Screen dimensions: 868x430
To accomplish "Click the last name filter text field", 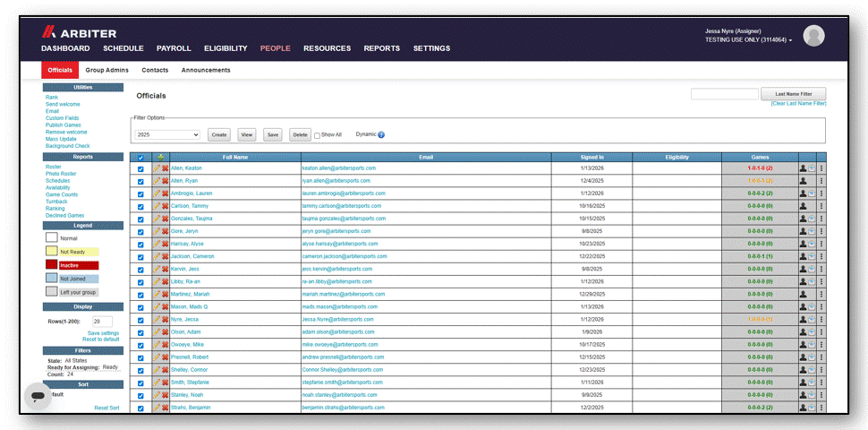I will coord(725,94).
